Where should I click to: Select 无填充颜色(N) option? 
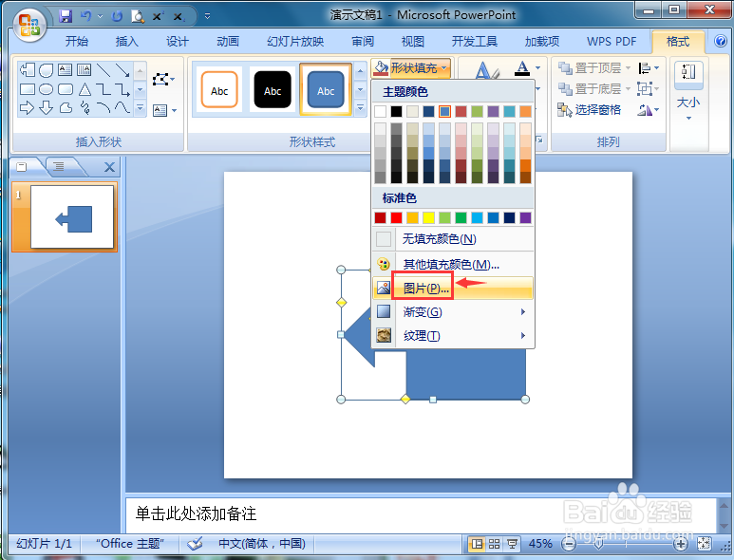pyautogui.click(x=453, y=239)
